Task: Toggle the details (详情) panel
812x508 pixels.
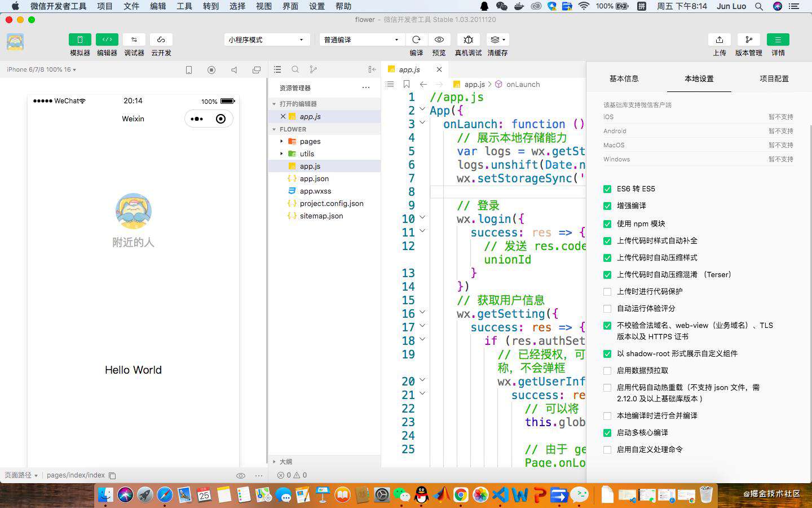Action: click(778, 40)
